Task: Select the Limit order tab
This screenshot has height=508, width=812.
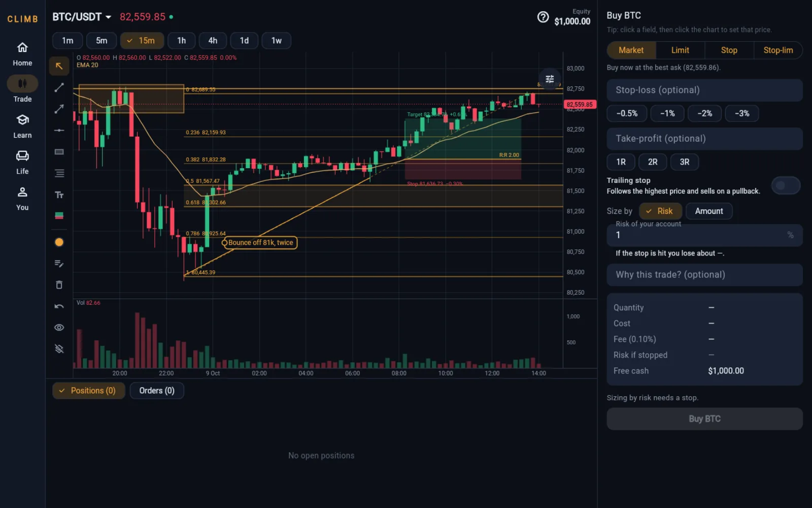Action: (680, 50)
